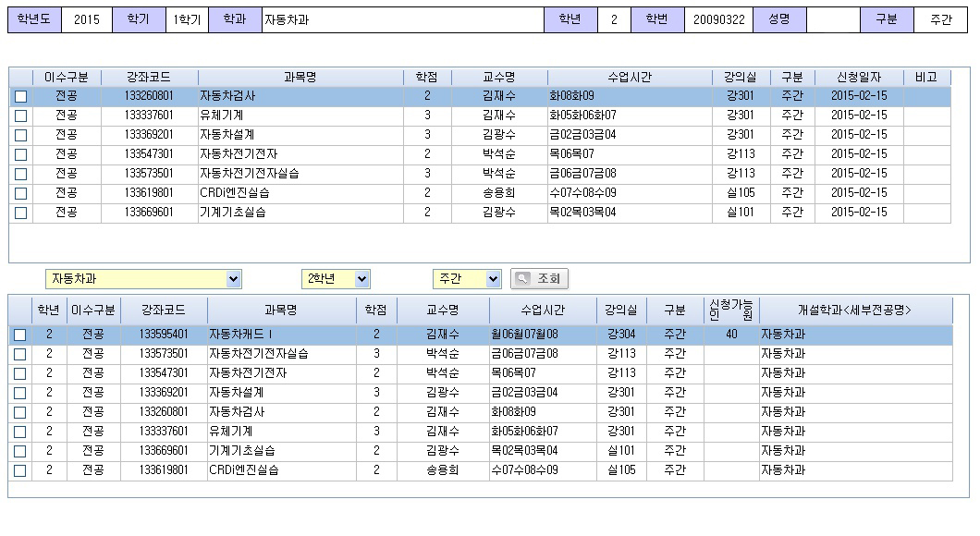Viewport: 980px width, 536px height.
Task: Click the 학번 field with 20090322
Action: pos(717,20)
